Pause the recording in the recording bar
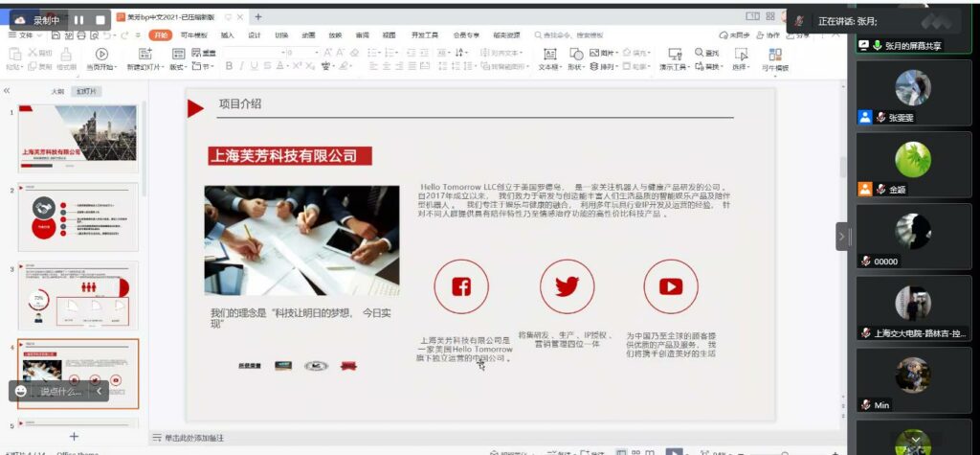980x455 pixels. point(78,20)
